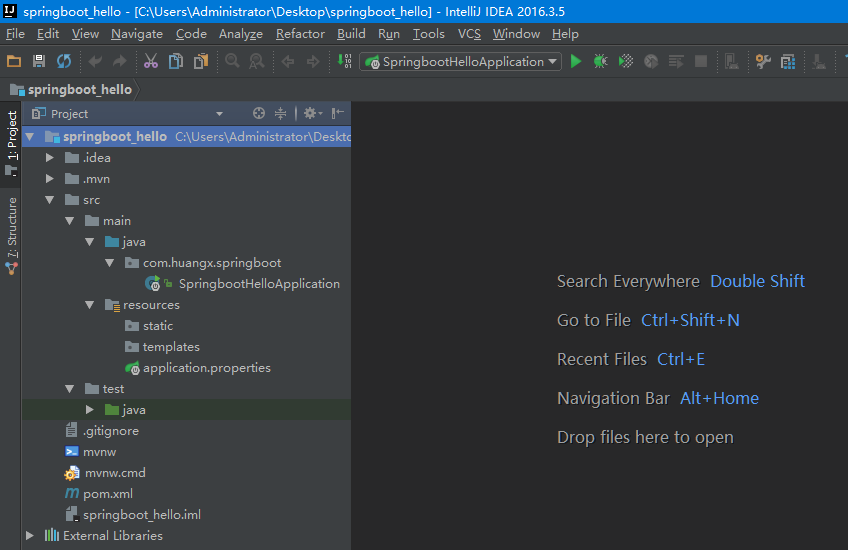Collapse the main folder
The width and height of the screenshot is (848, 550).
pos(70,221)
